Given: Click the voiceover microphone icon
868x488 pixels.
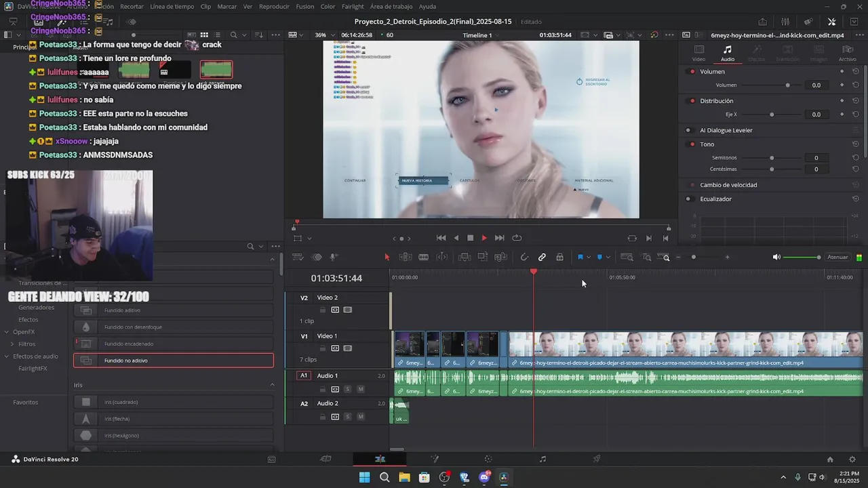Looking at the screenshot, I should coord(334,257).
